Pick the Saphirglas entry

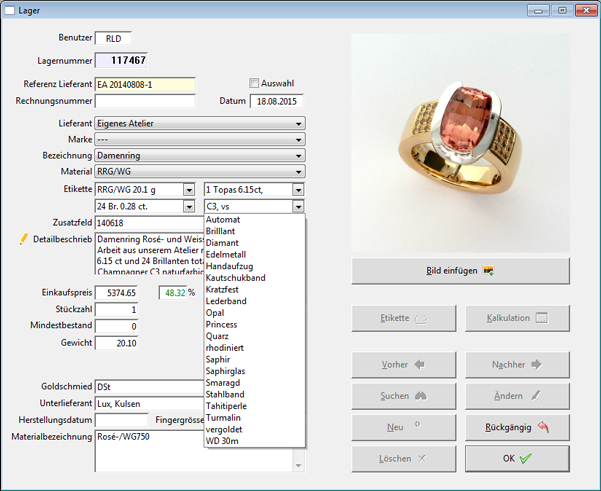pos(255,371)
